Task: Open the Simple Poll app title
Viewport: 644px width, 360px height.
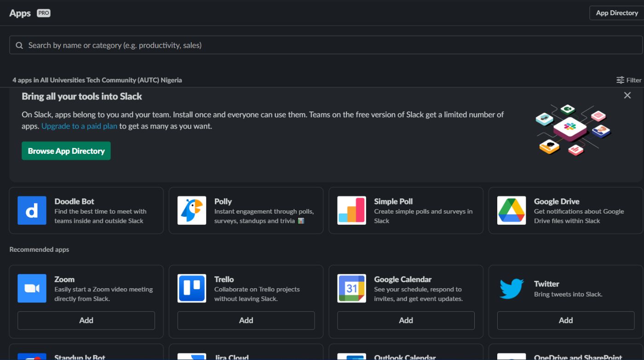Action: pos(393,201)
